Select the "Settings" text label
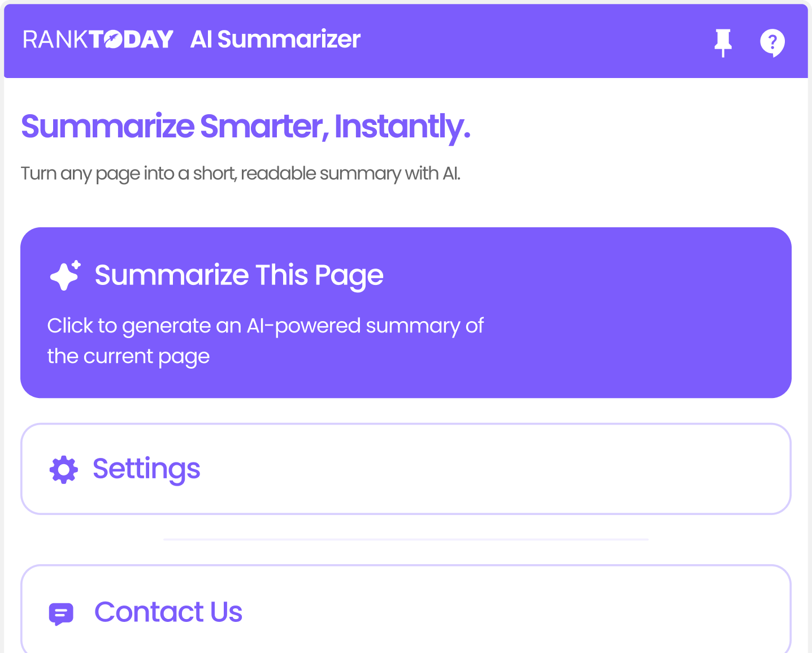The height and width of the screenshot is (653, 812). pos(146,469)
